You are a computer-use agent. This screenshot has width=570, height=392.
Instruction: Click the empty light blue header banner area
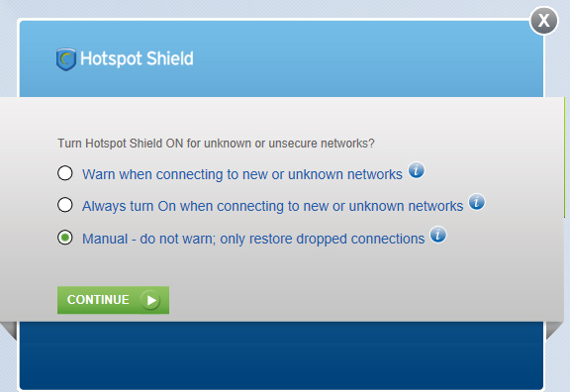(x=363, y=59)
